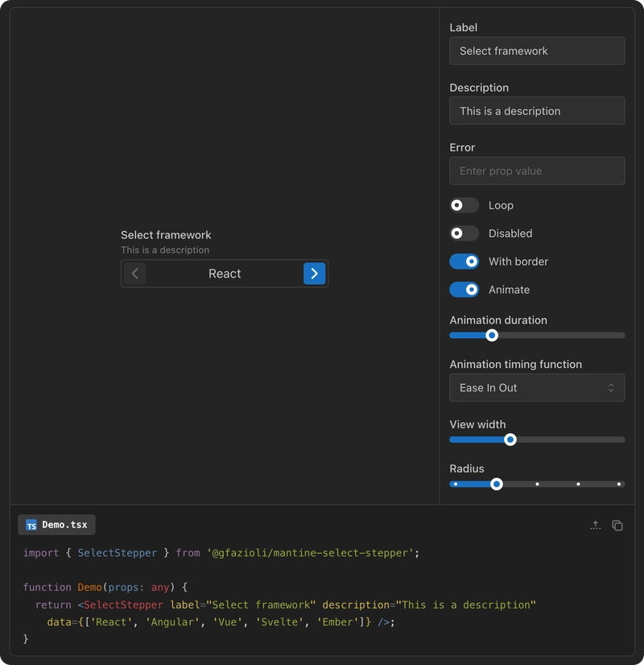The width and height of the screenshot is (644, 665).
Task: Click the TypeScript icon on Demo.tsx tab
Action: tap(31, 525)
